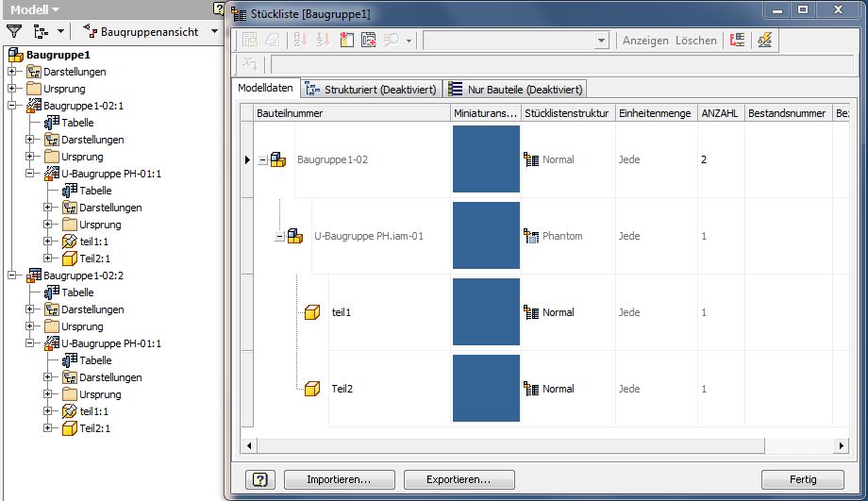This screenshot has height=501, width=868.
Task: Click the Teil2 part icon in table
Action: 312,389
